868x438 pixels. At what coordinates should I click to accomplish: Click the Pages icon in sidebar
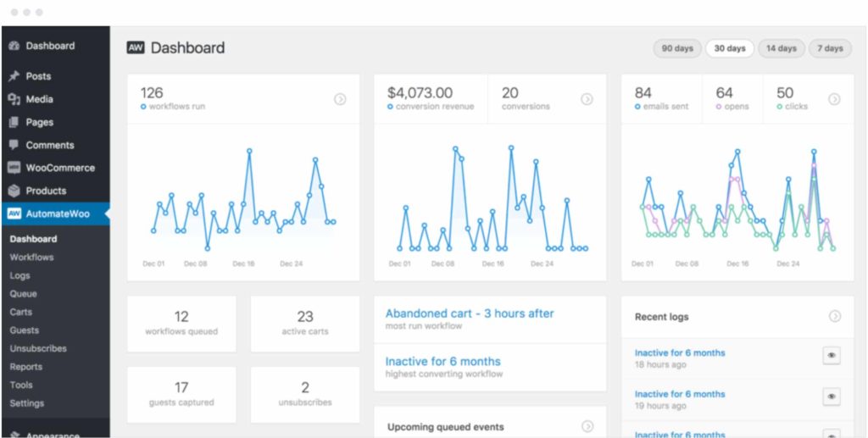14,122
